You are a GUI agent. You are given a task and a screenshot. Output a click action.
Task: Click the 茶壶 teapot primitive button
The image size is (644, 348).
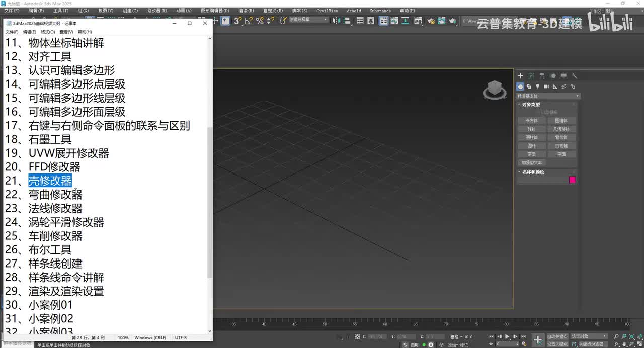[x=532, y=154]
